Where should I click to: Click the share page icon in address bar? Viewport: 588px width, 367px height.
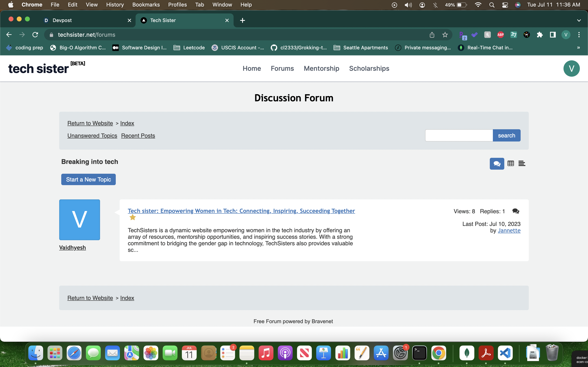click(x=432, y=35)
